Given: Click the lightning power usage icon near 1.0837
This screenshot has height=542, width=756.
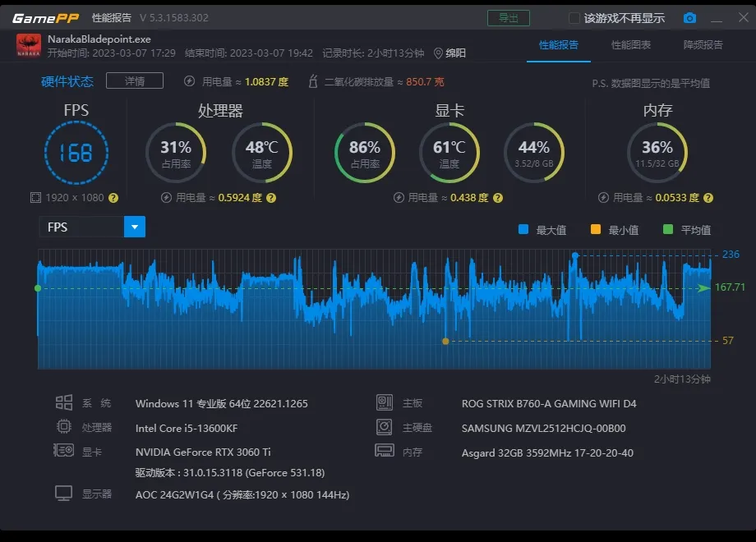Looking at the screenshot, I should click(x=190, y=81).
